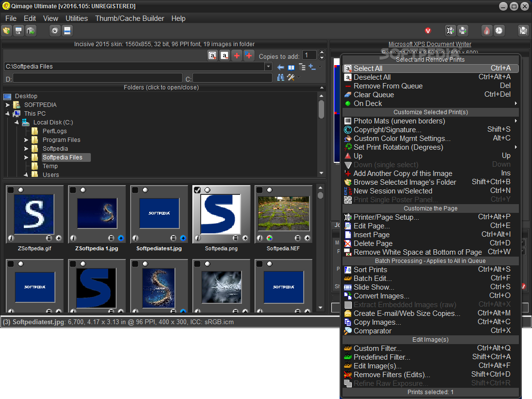The image size is (532, 399).
Task: Collapse the This PC tree node
Action: [8, 114]
